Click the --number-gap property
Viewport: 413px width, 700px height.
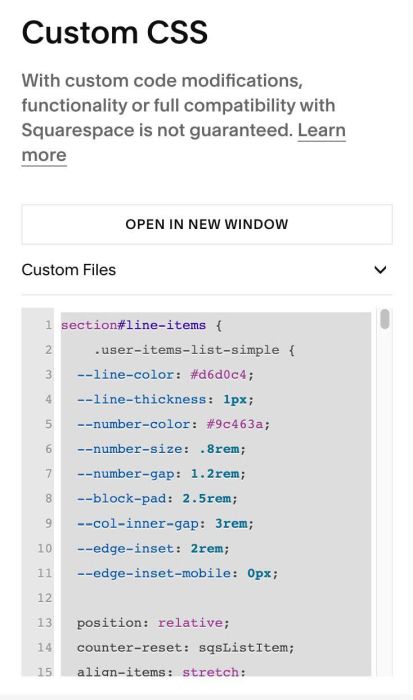coord(125,473)
